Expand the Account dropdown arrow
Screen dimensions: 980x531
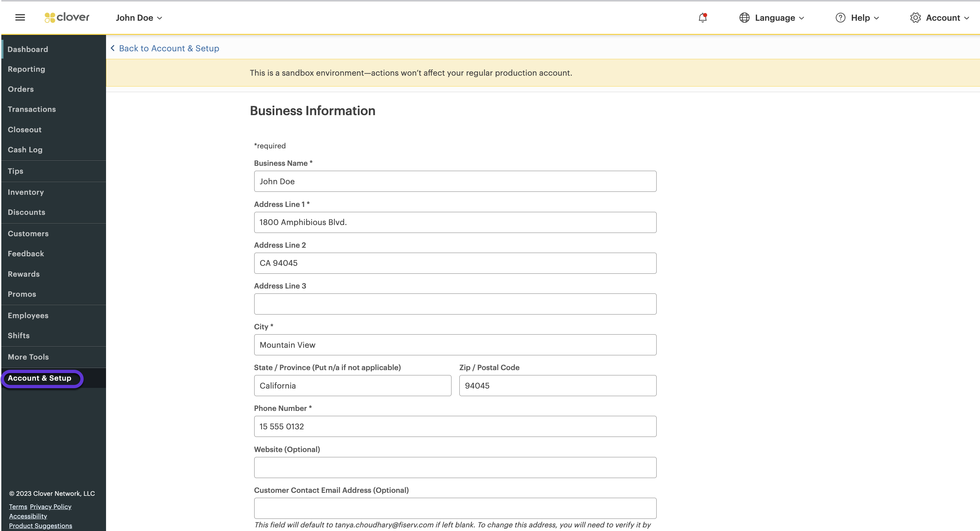point(971,18)
